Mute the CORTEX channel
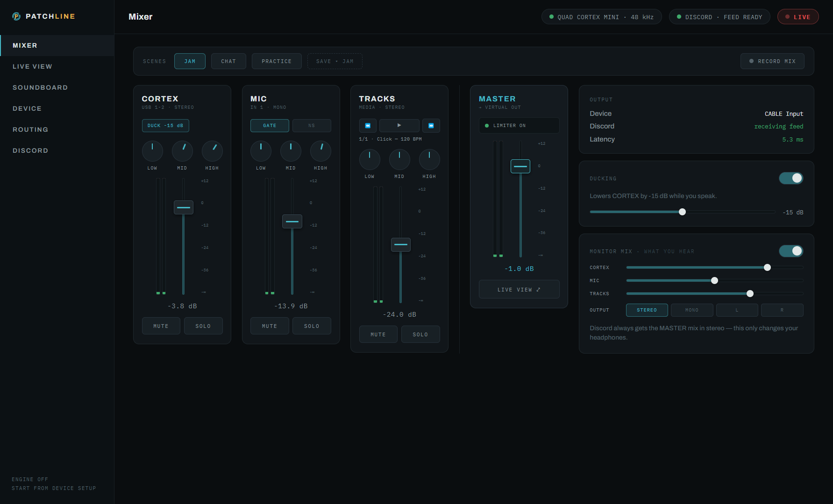This screenshot has width=833, height=504. point(161,326)
